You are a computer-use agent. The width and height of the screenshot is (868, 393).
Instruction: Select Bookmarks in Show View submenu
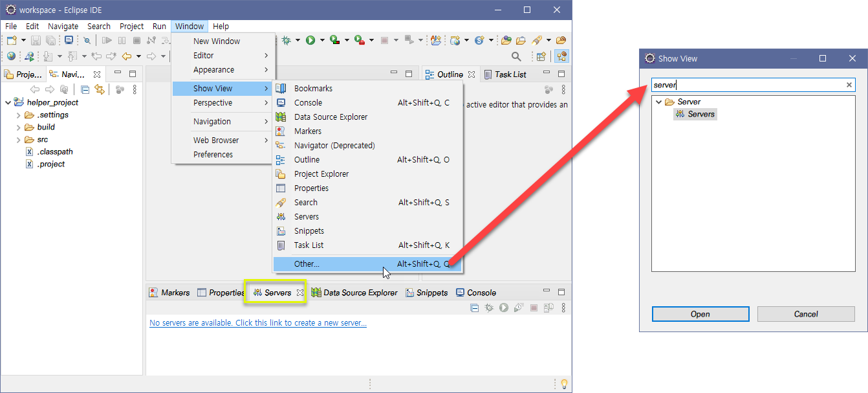(x=367, y=89)
